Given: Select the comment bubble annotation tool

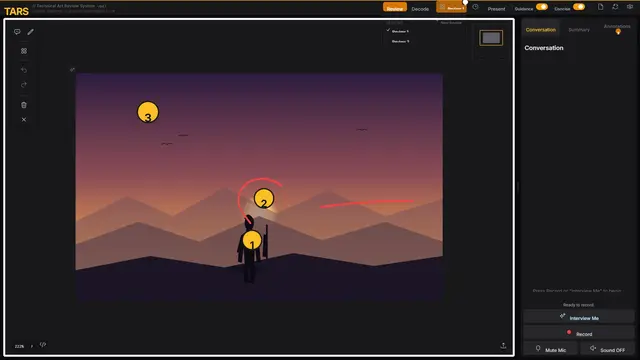Looking at the screenshot, I should 17,32.
